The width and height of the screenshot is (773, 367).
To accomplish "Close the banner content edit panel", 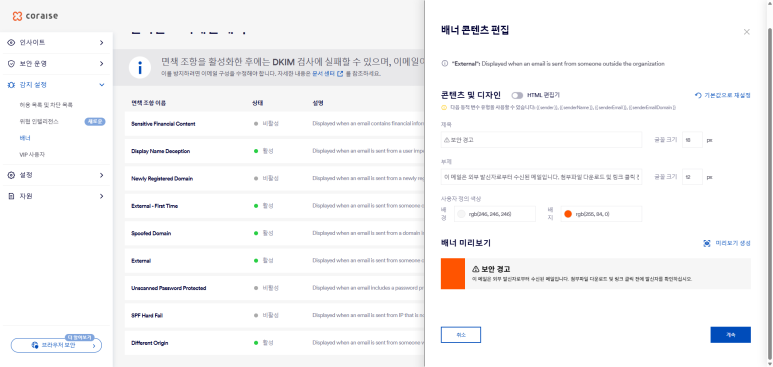I will pos(746,32).
